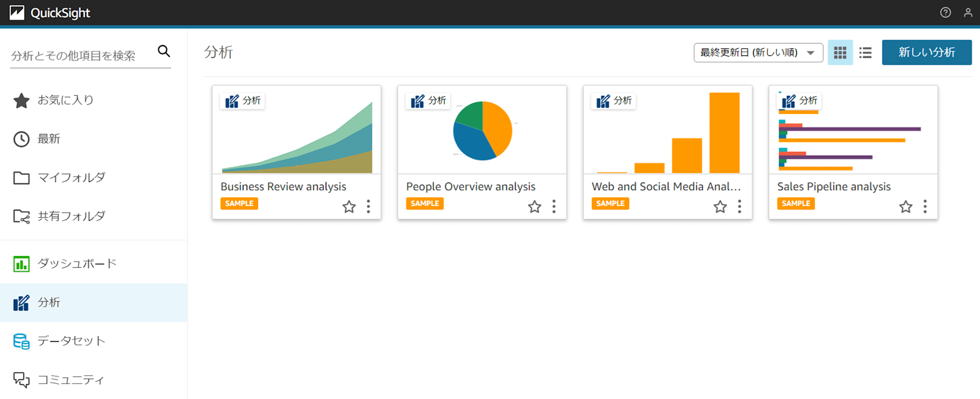
Task: Click SAMPLE badge on Web and Social Media analysis
Action: (x=611, y=204)
